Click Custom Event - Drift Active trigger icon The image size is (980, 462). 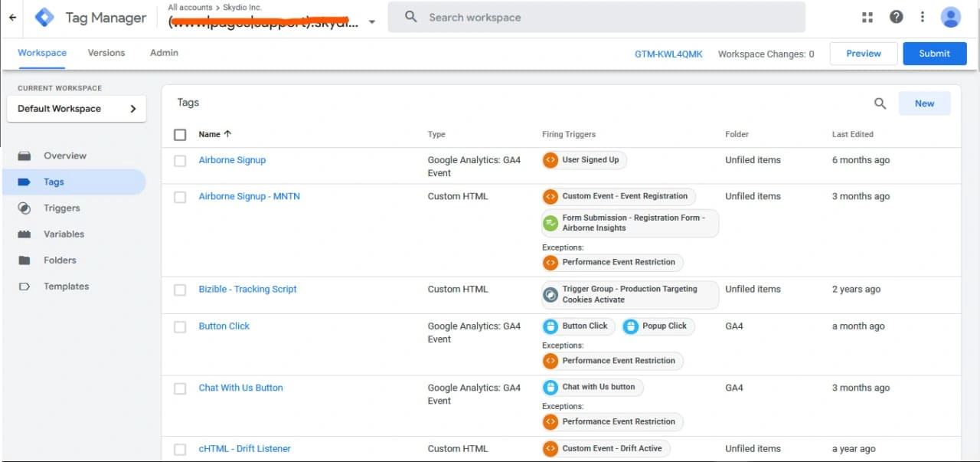point(550,448)
